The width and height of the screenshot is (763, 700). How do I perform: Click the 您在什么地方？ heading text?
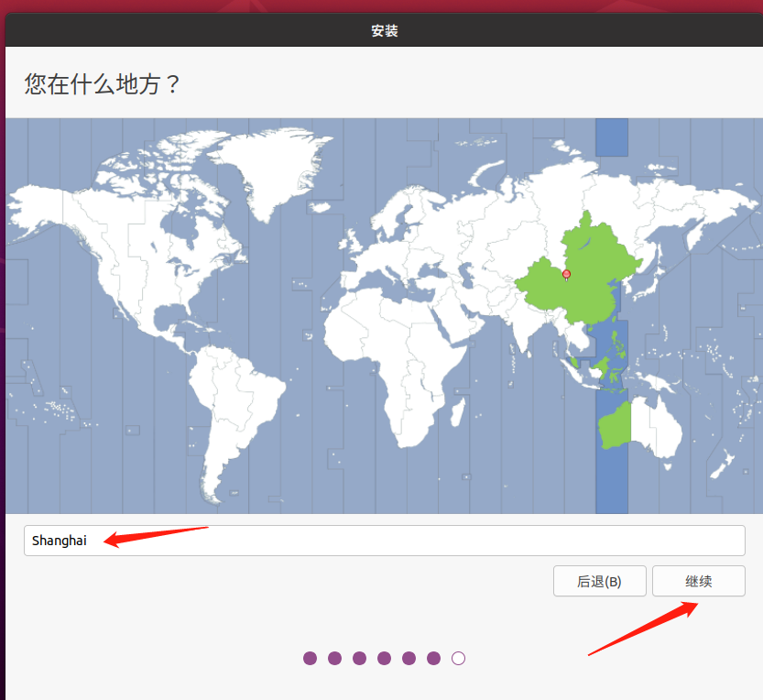coord(103,84)
